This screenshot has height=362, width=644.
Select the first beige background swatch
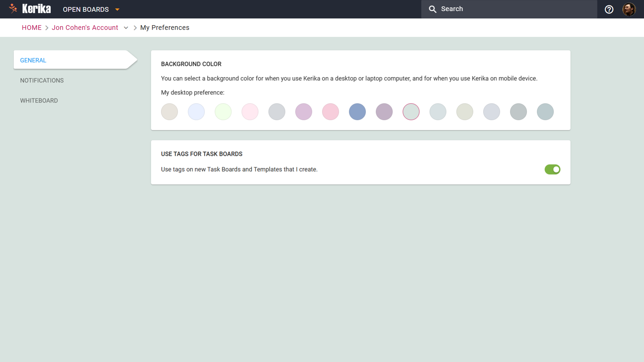169,112
